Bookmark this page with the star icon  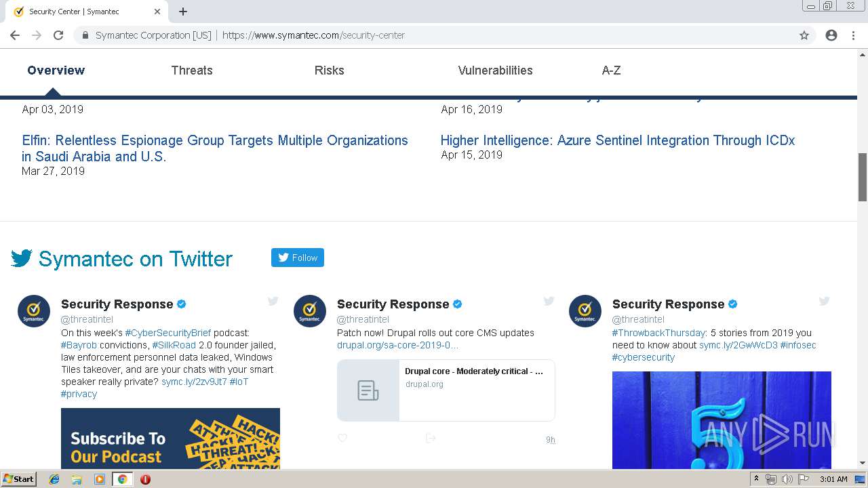click(804, 35)
